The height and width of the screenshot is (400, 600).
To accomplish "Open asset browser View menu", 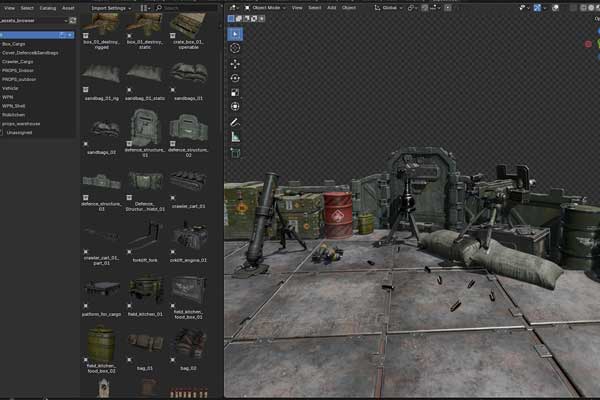I will [10, 8].
